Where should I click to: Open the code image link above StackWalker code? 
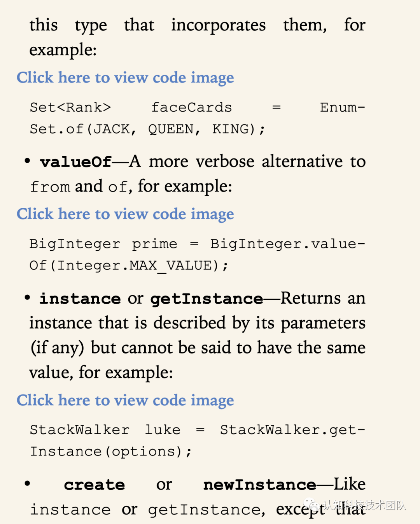click(125, 400)
